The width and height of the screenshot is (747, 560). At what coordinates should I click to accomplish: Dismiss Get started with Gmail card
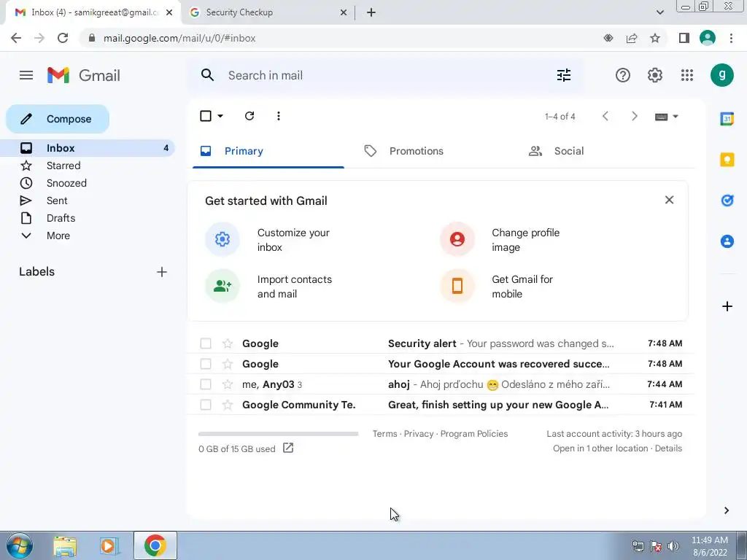tap(670, 200)
